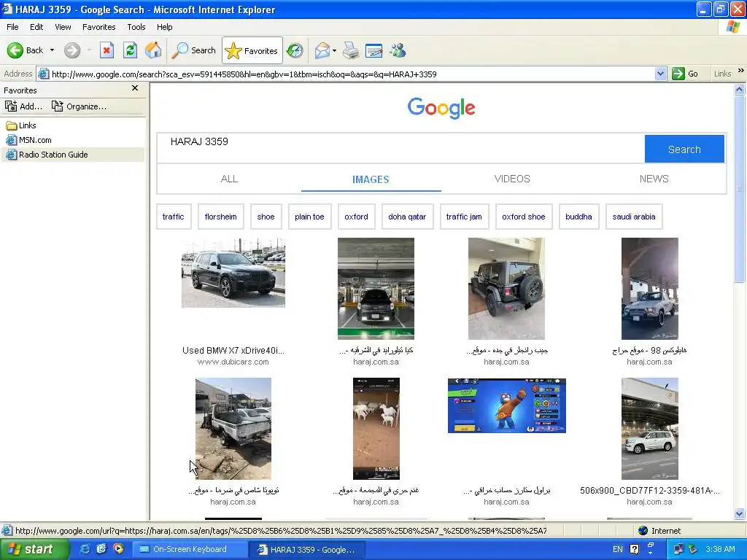Filter by florsheim chip
Image resolution: width=747 pixels, height=560 pixels.
tap(220, 217)
